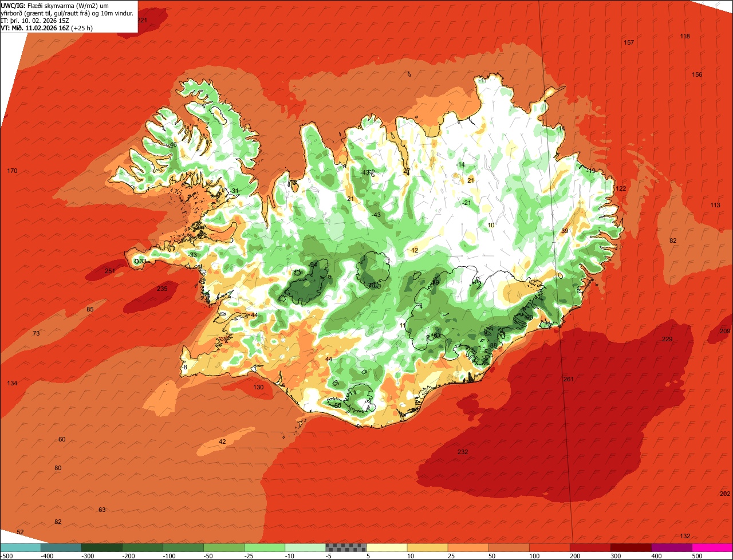Image resolution: width=733 pixels, height=560 pixels.
Task: Click the map value -8
Action: coord(184,367)
